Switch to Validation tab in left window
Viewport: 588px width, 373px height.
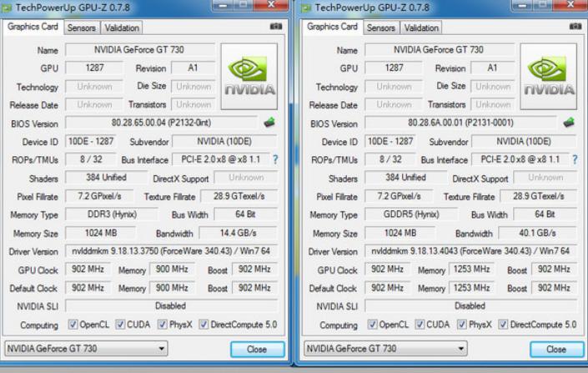[122, 28]
